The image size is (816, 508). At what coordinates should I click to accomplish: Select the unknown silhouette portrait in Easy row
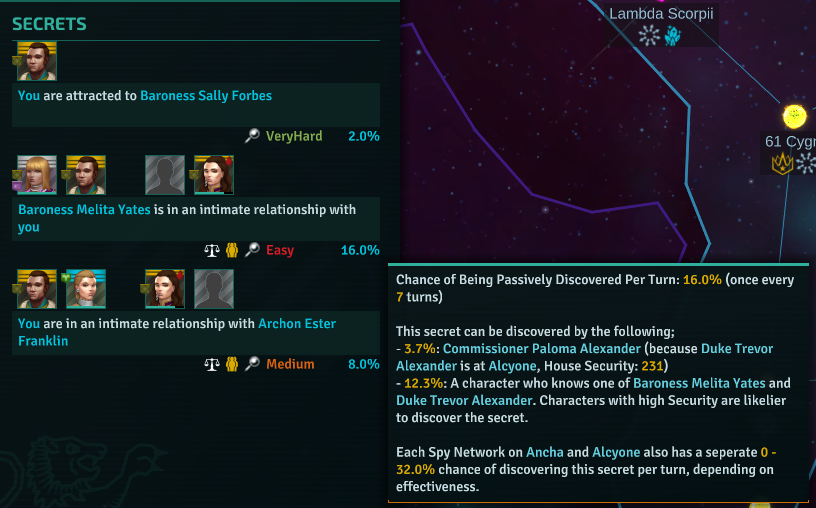click(165, 175)
